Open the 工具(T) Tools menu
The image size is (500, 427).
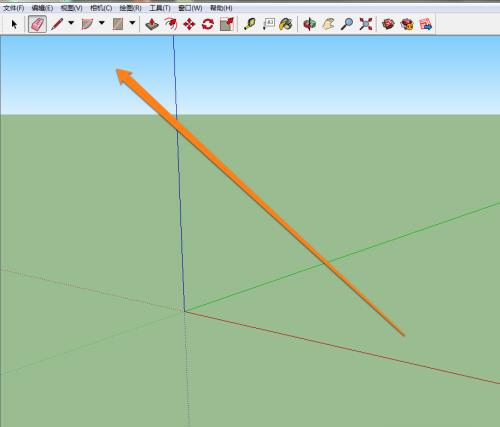click(x=160, y=8)
